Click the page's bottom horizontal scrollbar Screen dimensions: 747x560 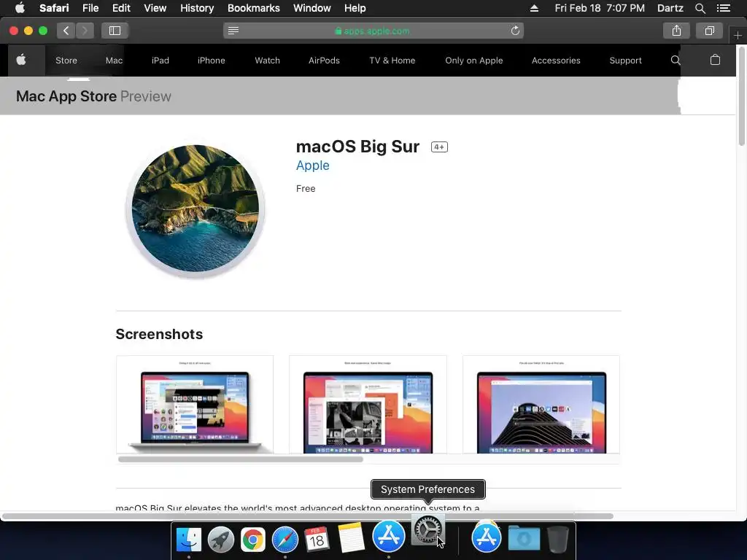point(307,516)
